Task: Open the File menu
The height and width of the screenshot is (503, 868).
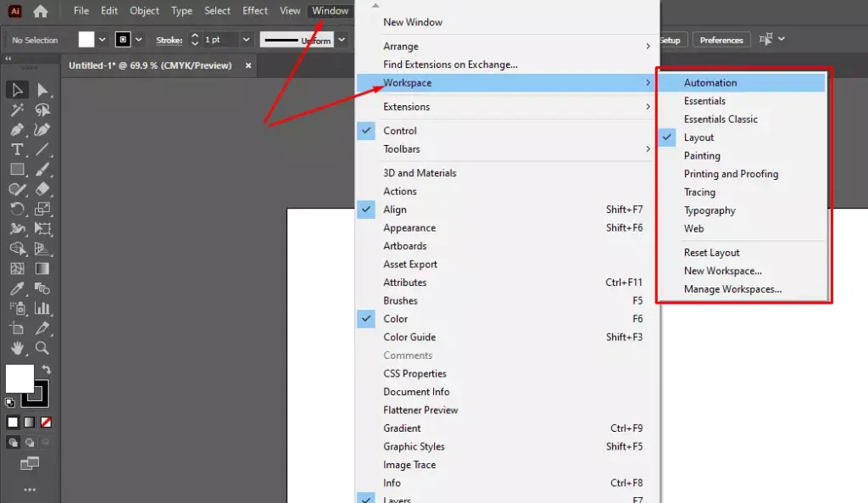Action: (x=81, y=11)
